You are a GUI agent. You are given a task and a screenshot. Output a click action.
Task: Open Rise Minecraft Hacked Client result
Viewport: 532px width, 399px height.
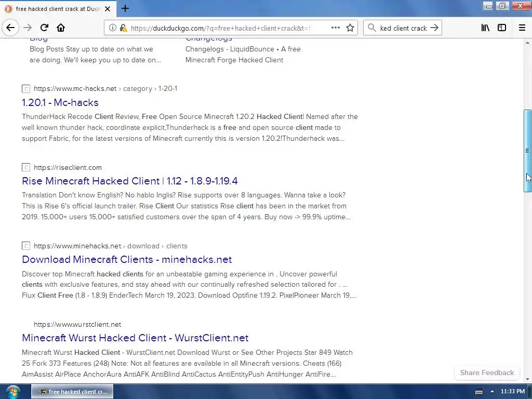(x=129, y=181)
